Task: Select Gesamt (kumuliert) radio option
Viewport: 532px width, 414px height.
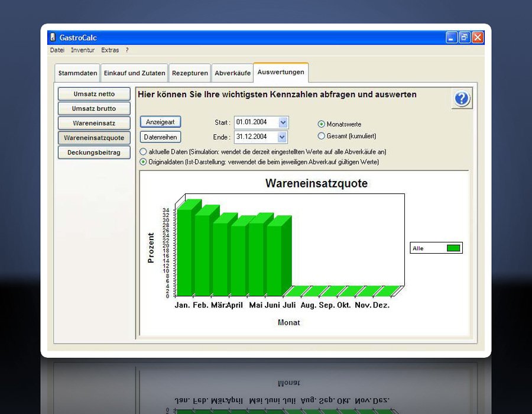Action: pyautogui.click(x=321, y=136)
